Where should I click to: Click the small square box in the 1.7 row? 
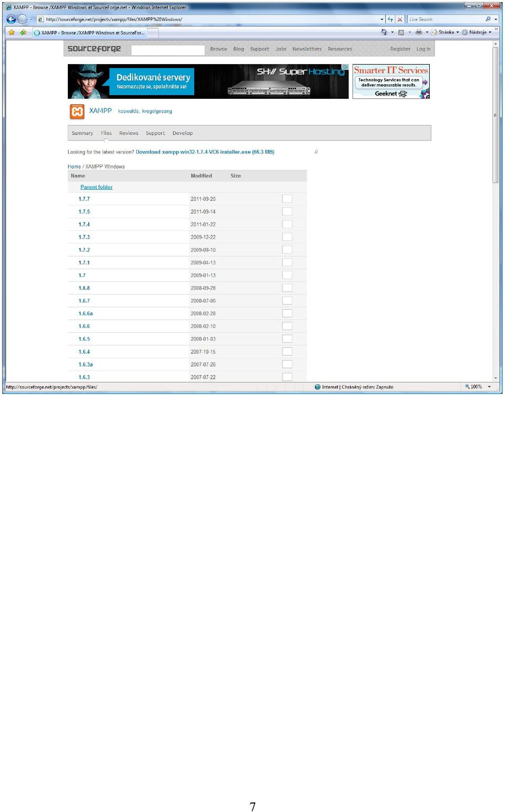pos(287,275)
